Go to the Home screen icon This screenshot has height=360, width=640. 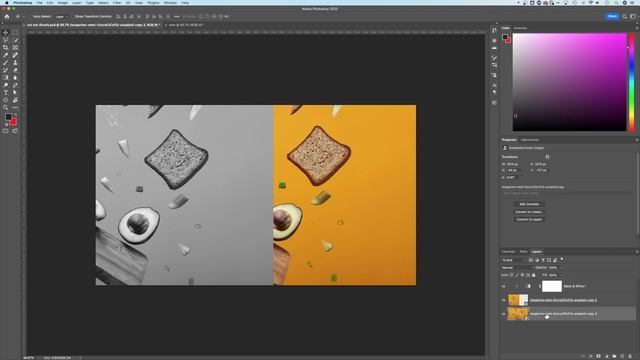(x=7, y=17)
